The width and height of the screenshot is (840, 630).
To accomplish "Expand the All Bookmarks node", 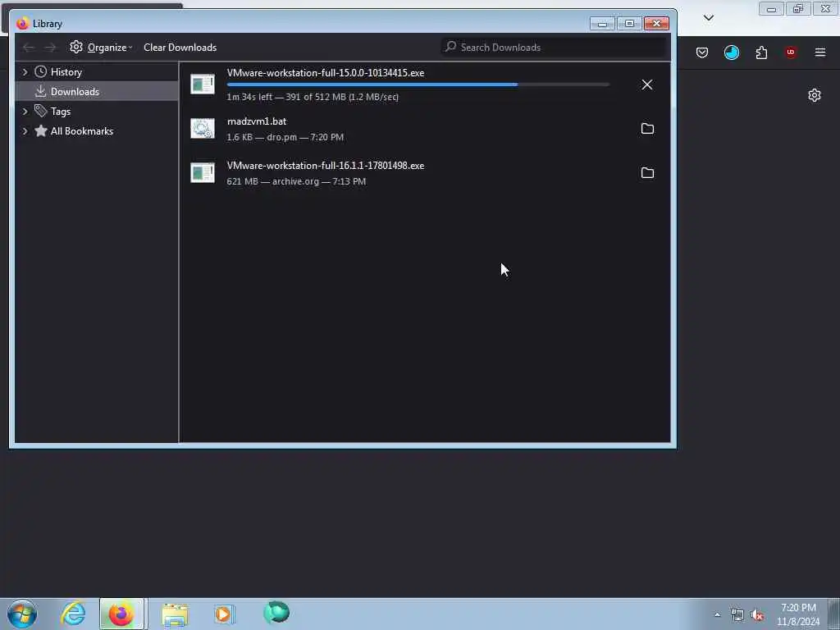I will pos(25,131).
